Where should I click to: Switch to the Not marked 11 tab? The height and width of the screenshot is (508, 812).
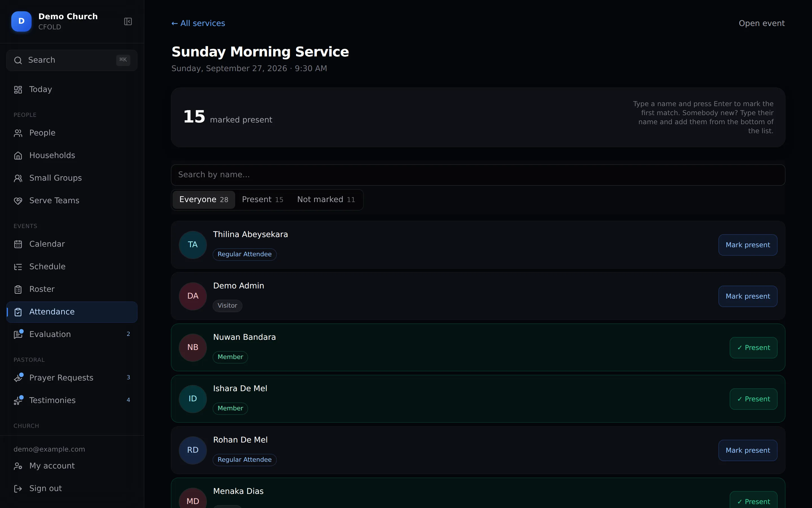click(x=326, y=200)
